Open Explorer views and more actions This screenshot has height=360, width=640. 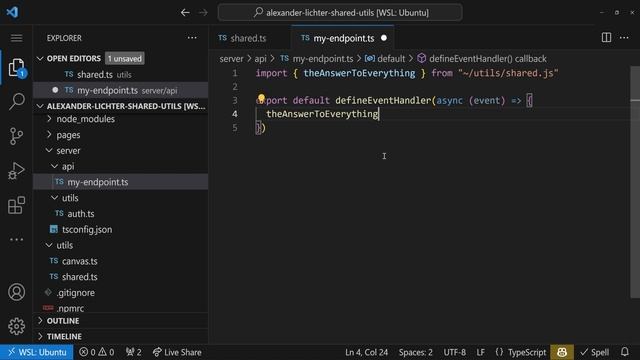click(x=192, y=38)
